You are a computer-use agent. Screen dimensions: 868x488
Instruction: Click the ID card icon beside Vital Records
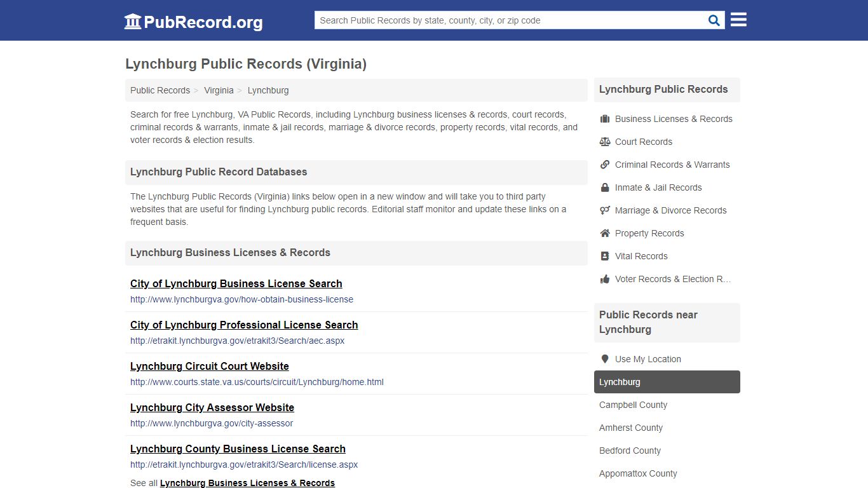[605, 256]
